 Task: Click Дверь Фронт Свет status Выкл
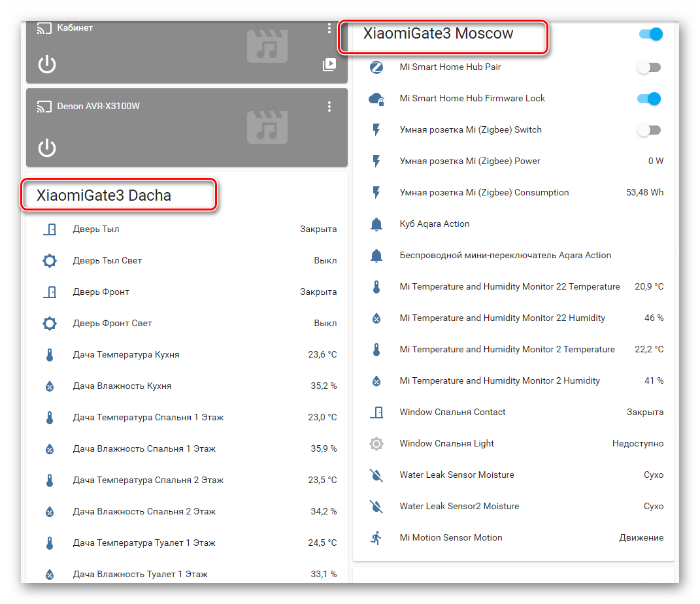(x=325, y=324)
